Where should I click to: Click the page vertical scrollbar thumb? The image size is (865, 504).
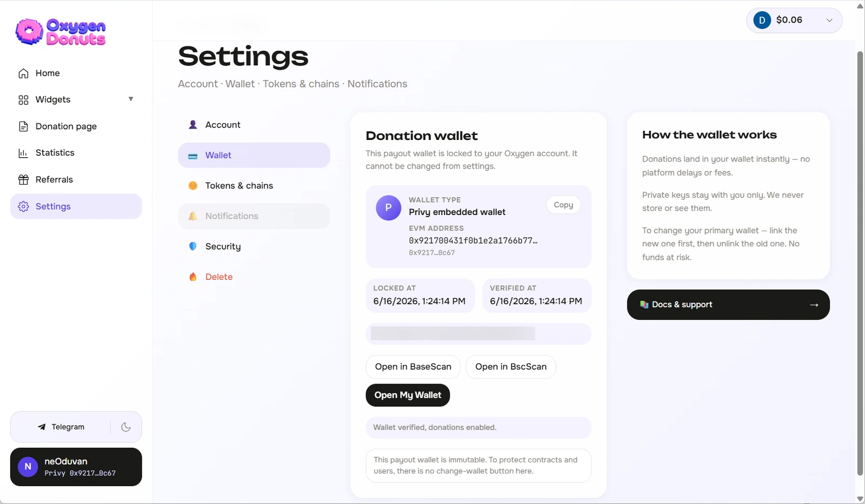[860, 263]
